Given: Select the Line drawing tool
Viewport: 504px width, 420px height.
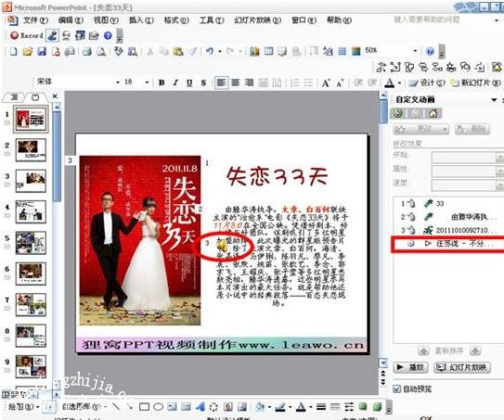Looking at the screenshot, I should point(116,407).
